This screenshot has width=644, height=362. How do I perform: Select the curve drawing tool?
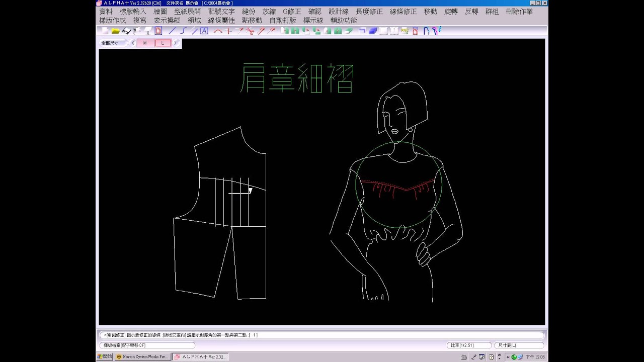[183, 31]
